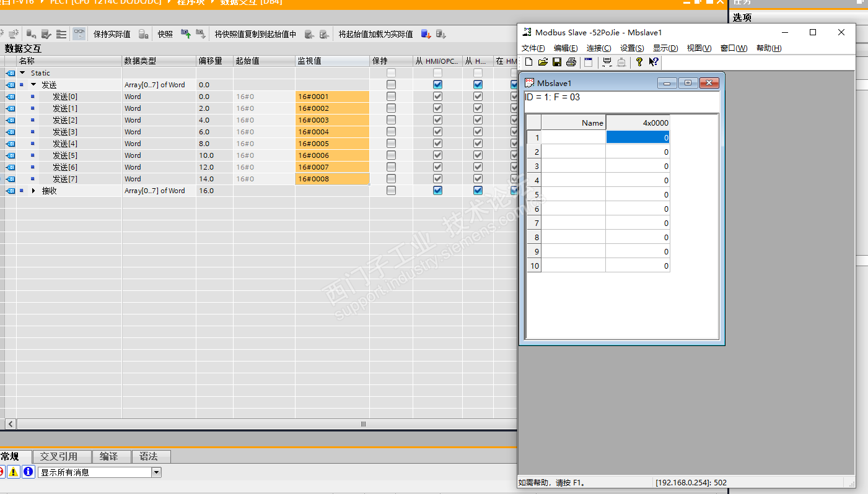This screenshot has width=868, height=494.
Task: Toggle 保持 checkbox for 发送[3]
Action: (x=391, y=132)
